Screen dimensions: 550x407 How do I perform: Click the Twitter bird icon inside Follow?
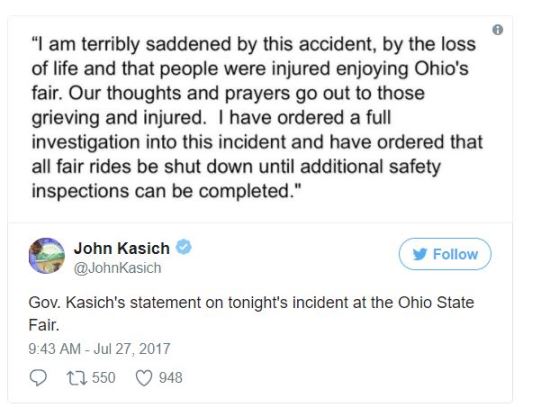point(420,254)
